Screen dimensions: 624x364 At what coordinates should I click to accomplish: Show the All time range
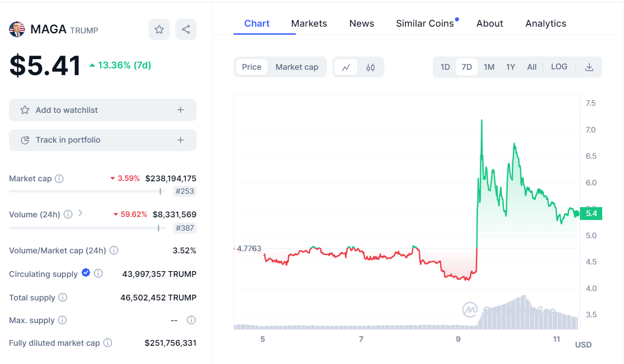[x=531, y=67]
